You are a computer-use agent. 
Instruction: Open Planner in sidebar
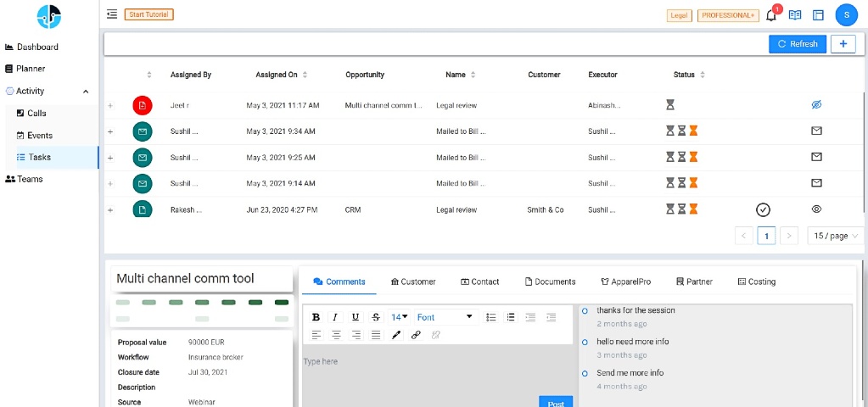[x=25, y=69]
